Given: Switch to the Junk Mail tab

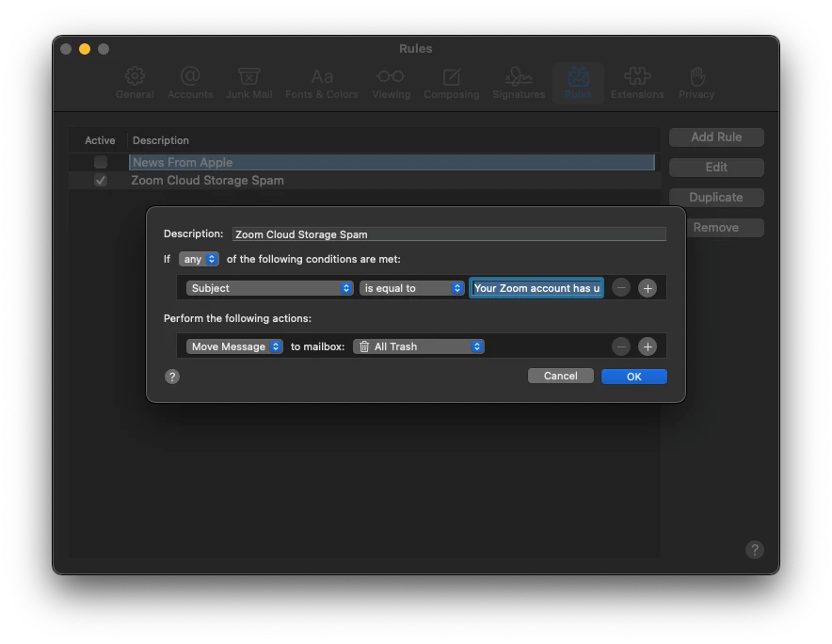Looking at the screenshot, I should [248, 83].
